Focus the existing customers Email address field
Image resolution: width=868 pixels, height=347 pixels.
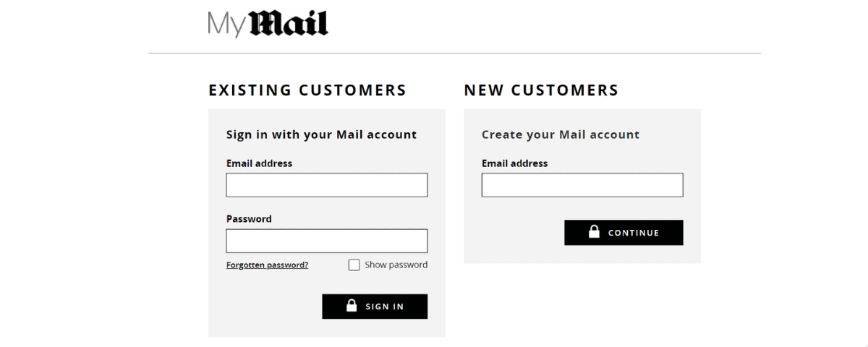(x=326, y=185)
